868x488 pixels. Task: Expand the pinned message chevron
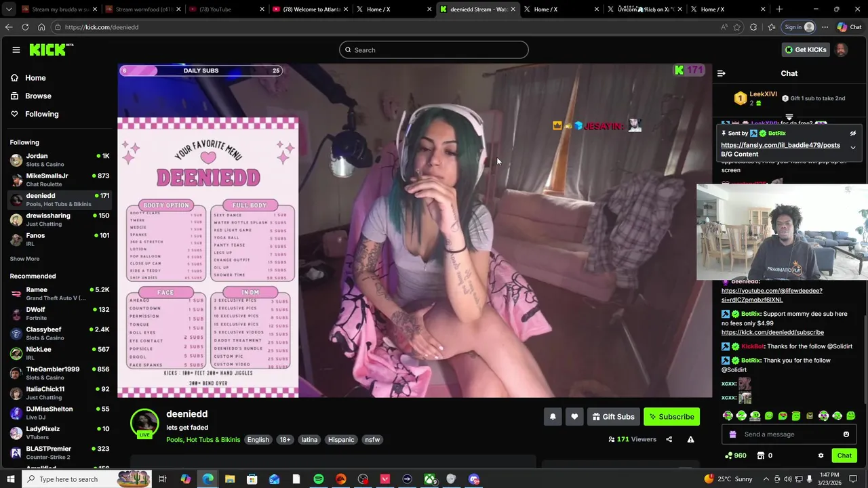(x=853, y=147)
